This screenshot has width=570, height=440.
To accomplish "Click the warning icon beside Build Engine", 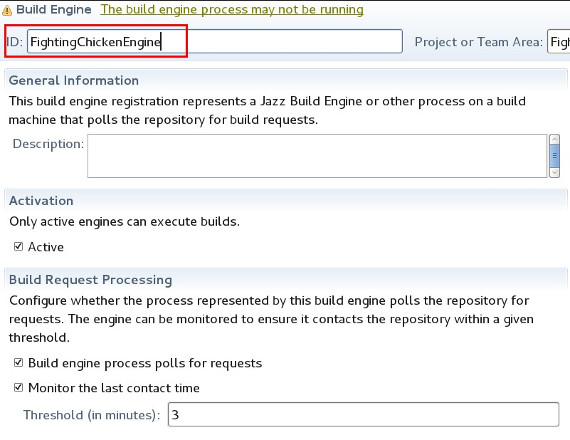I will 7,11.
